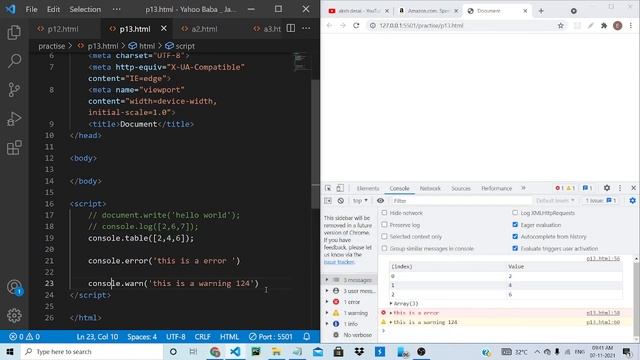Open DevTools settings gear
Viewport: 640px width, 360px height.
tap(607, 188)
